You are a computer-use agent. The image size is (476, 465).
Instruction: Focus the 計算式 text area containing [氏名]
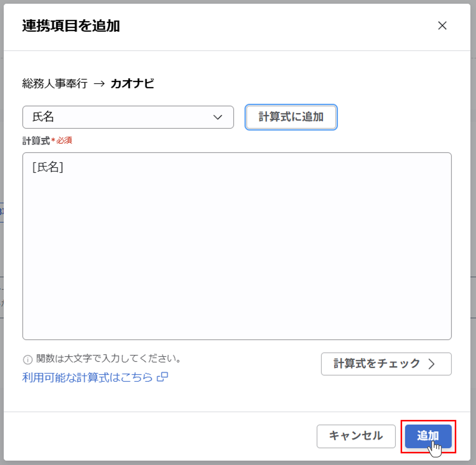click(237, 246)
